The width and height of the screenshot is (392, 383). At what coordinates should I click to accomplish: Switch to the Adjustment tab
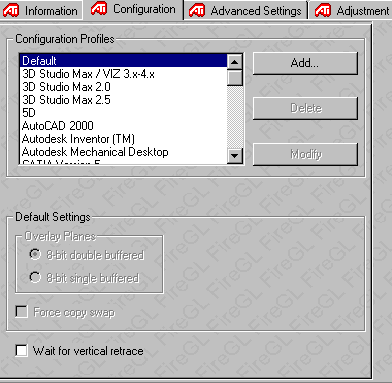(351, 11)
